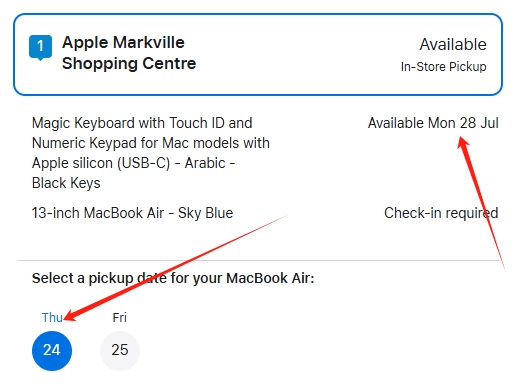Choose pickup date 24

coord(52,350)
